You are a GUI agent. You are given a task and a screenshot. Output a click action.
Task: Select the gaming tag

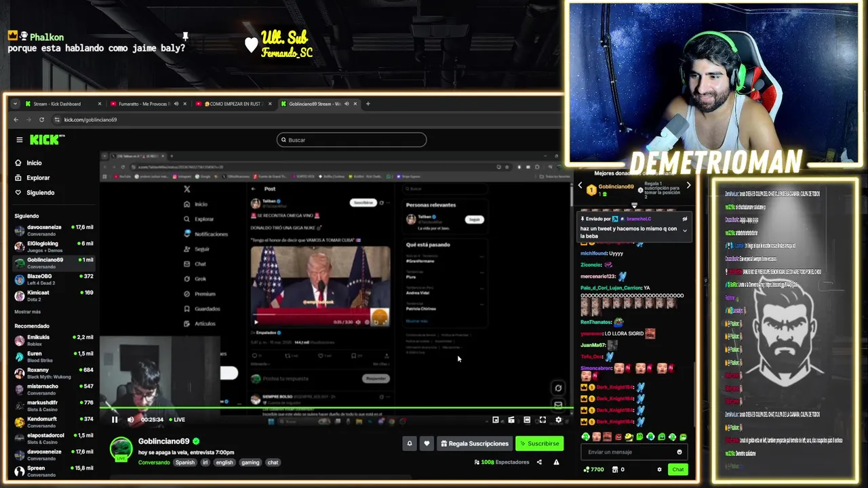point(250,462)
